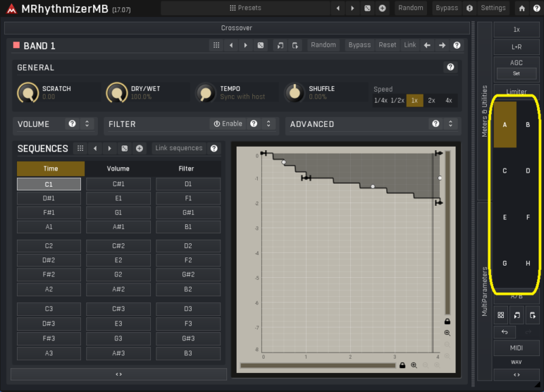Image resolution: width=544 pixels, height=392 pixels.
Task: Click the home icon in top bar
Action: [522, 8]
